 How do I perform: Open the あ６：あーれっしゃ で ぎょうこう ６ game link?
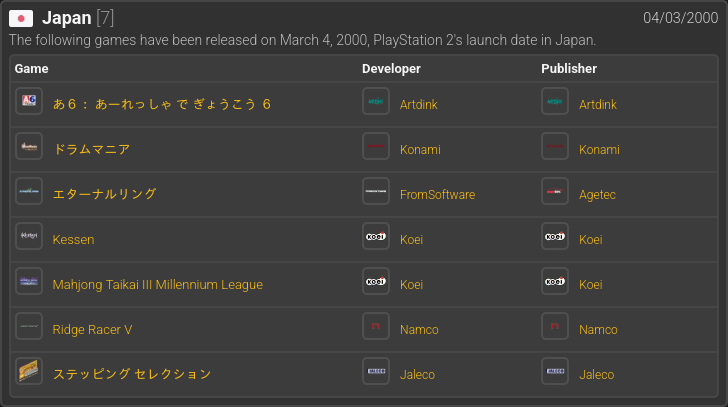coord(162,104)
